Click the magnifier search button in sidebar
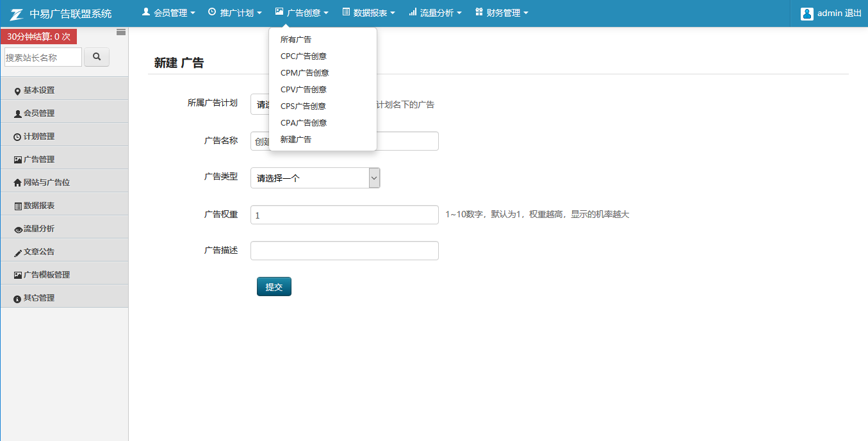 (97, 57)
